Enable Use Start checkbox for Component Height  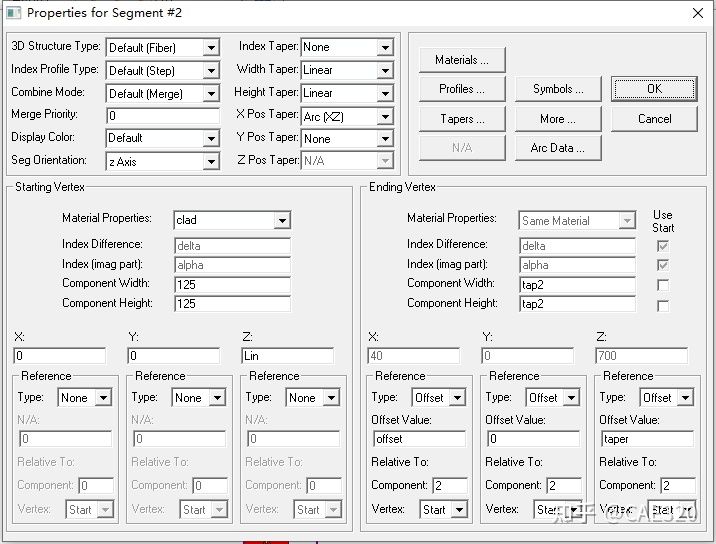tap(663, 305)
